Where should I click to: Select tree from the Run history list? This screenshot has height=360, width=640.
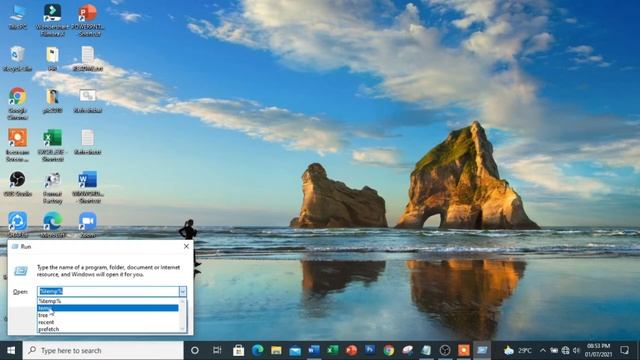[108, 315]
